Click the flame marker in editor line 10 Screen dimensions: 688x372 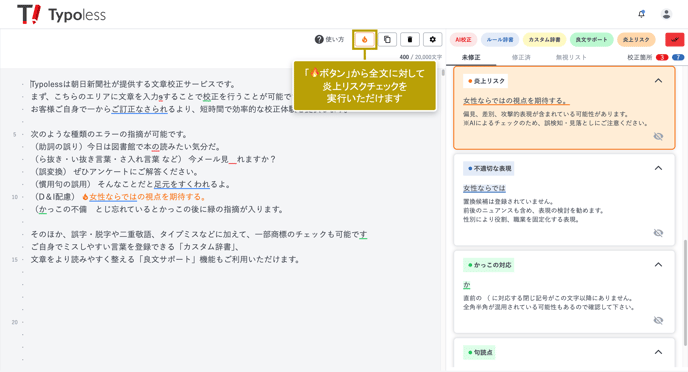85,197
